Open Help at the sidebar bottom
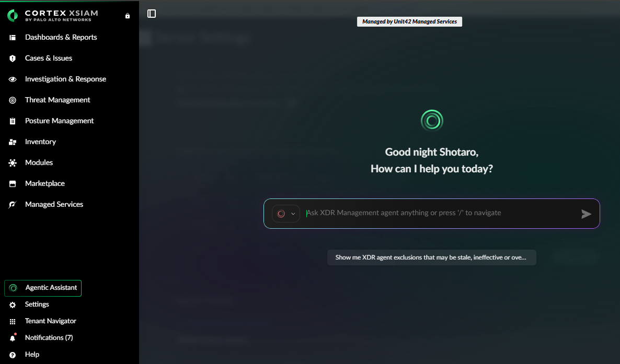This screenshot has width=620, height=364. [32, 355]
